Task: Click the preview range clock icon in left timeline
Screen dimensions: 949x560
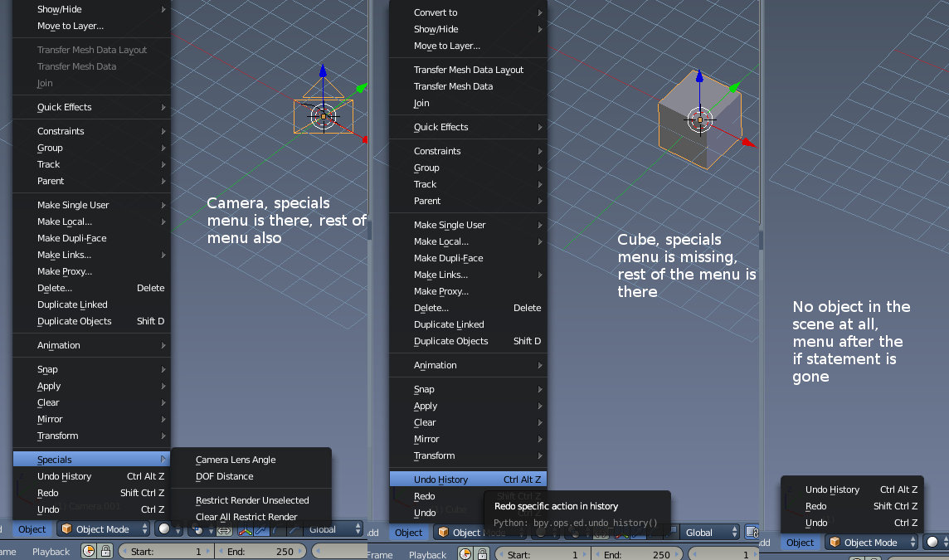Action: (89, 552)
